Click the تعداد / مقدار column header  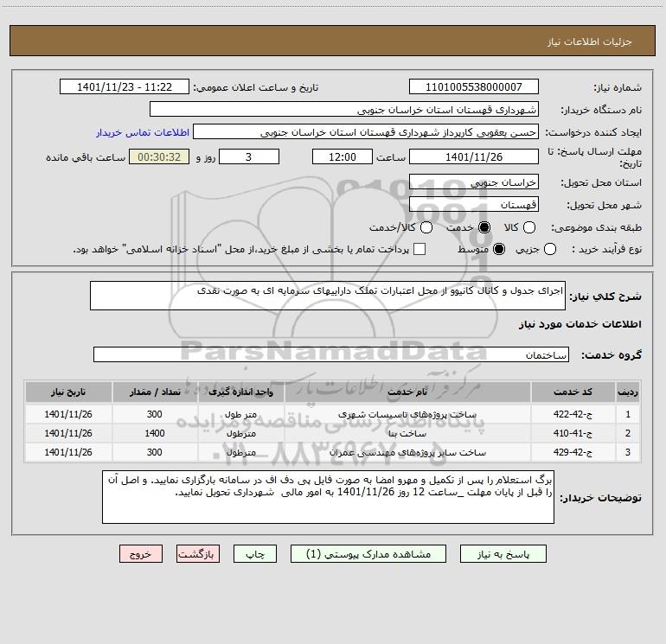click(155, 392)
